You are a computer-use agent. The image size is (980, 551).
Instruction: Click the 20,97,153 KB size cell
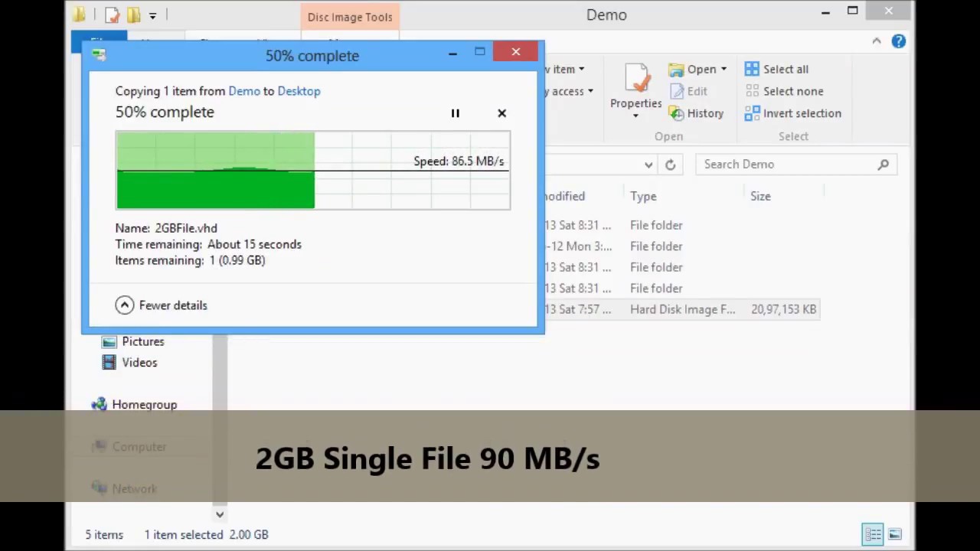pyautogui.click(x=783, y=309)
